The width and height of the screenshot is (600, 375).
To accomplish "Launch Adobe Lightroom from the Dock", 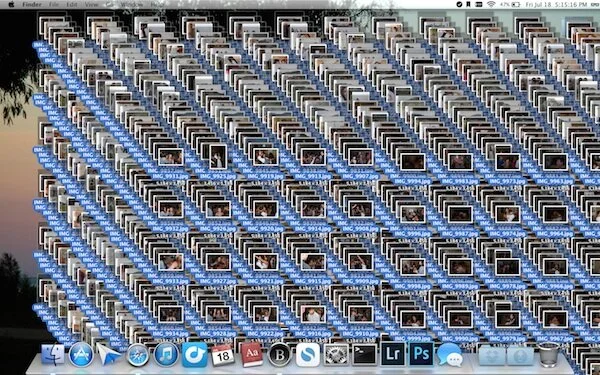I will tap(393, 354).
